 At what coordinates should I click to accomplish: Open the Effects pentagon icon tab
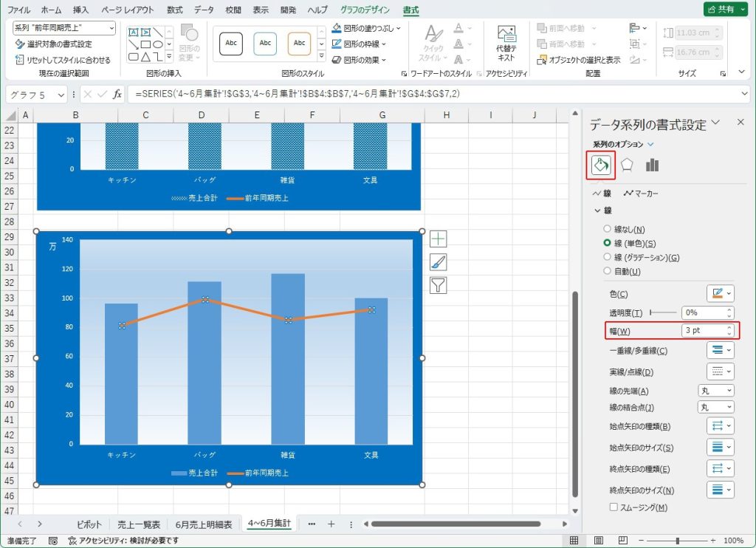(x=627, y=165)
